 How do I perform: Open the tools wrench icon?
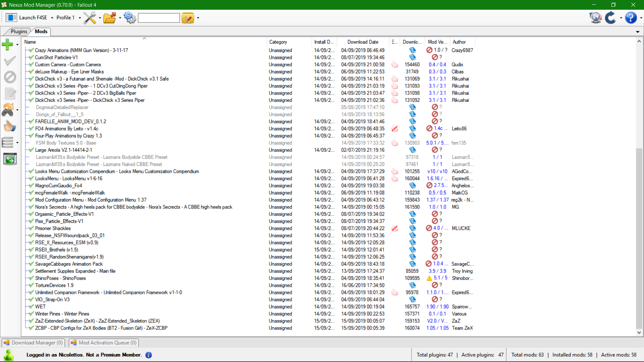pyautogui.click(x=90, y=17)
